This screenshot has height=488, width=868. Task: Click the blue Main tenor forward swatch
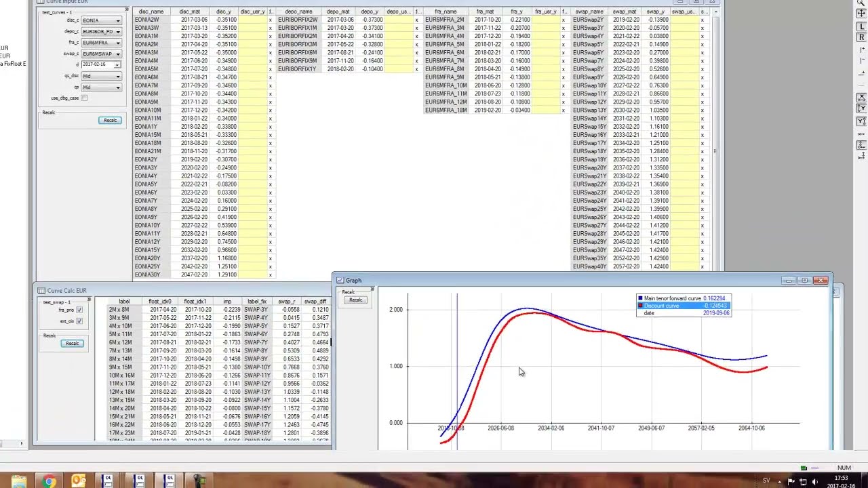[x=640, y=298]
